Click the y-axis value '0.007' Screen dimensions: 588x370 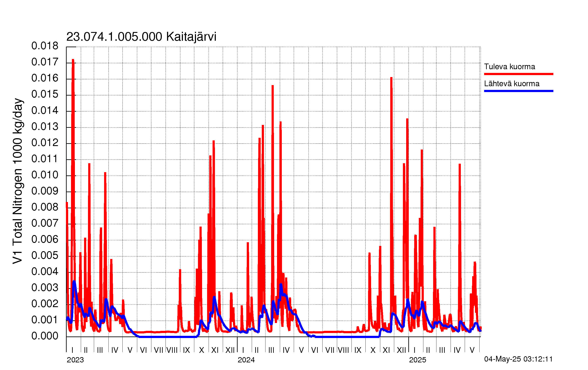(x=45, y=223)
